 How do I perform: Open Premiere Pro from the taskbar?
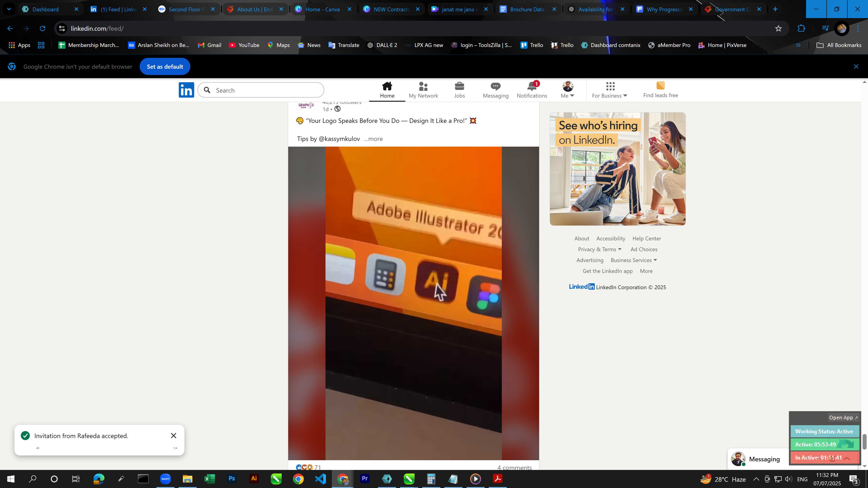365,479
